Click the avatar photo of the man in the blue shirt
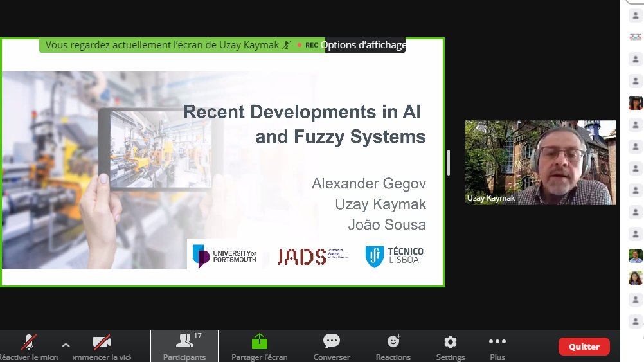644x362 pixels. pyautogui.click(x=635, y=255)
